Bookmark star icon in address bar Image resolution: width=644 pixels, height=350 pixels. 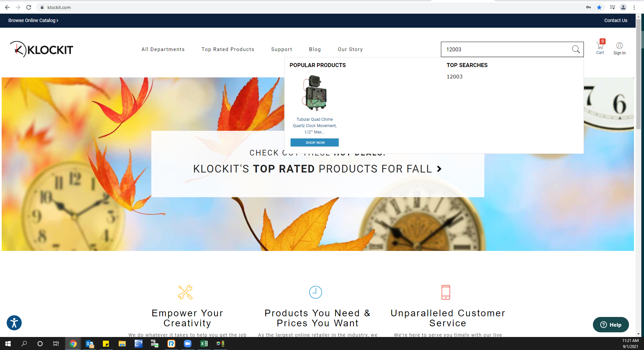click(599, 7)
